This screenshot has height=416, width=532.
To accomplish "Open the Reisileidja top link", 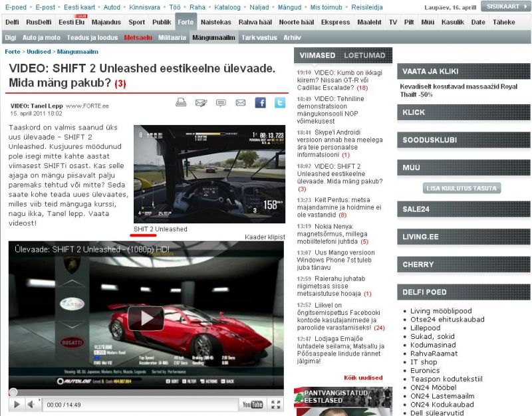I will point(367,7).
